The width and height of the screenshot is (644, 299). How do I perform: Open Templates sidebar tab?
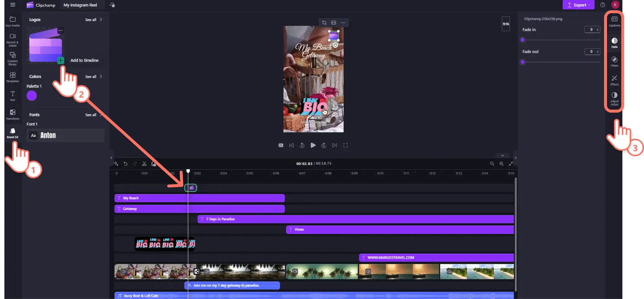tap(12, 77)
